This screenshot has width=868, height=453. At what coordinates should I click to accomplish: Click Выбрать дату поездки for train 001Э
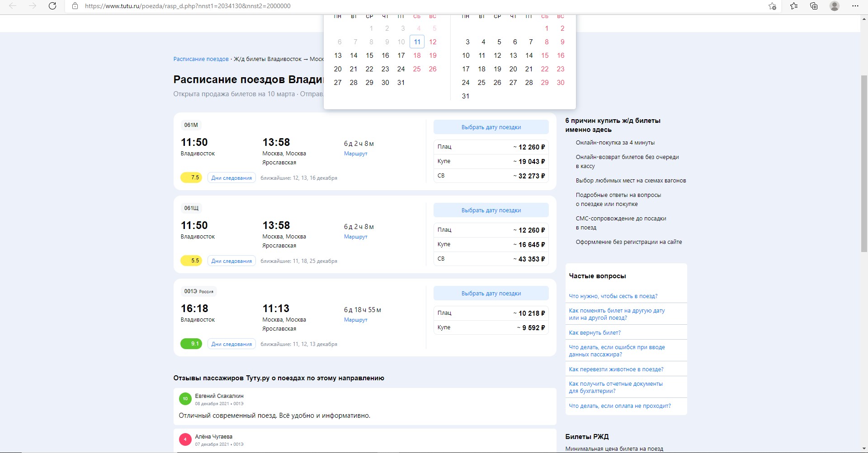491,294
